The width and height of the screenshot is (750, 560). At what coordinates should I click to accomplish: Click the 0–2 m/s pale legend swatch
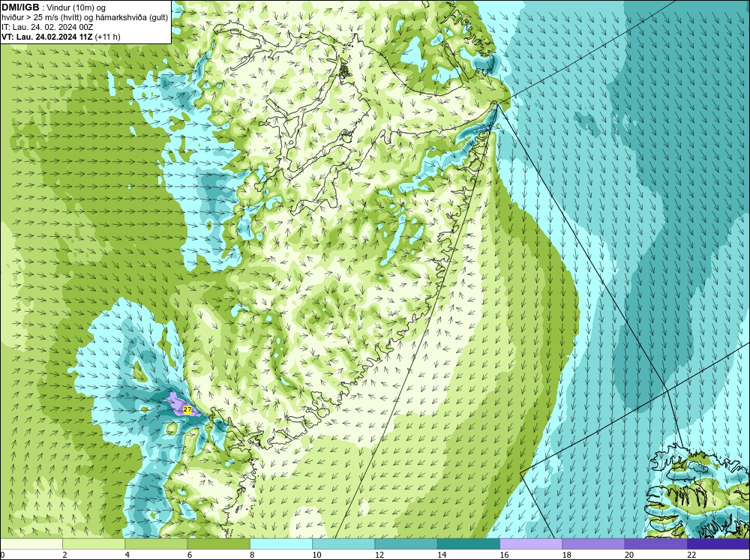pos(31,544)
